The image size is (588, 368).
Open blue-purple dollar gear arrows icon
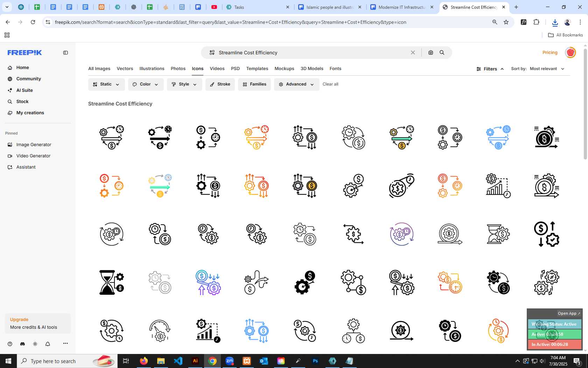(208, 282)
